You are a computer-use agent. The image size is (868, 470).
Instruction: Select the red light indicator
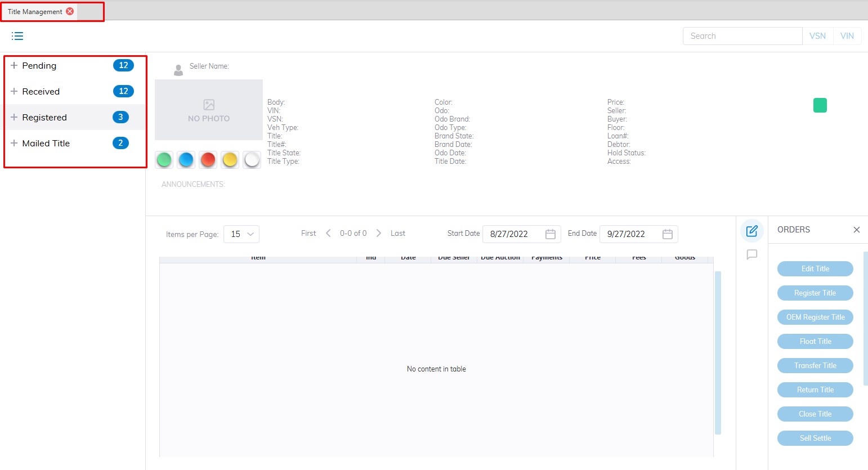click(x=208, y=160)
